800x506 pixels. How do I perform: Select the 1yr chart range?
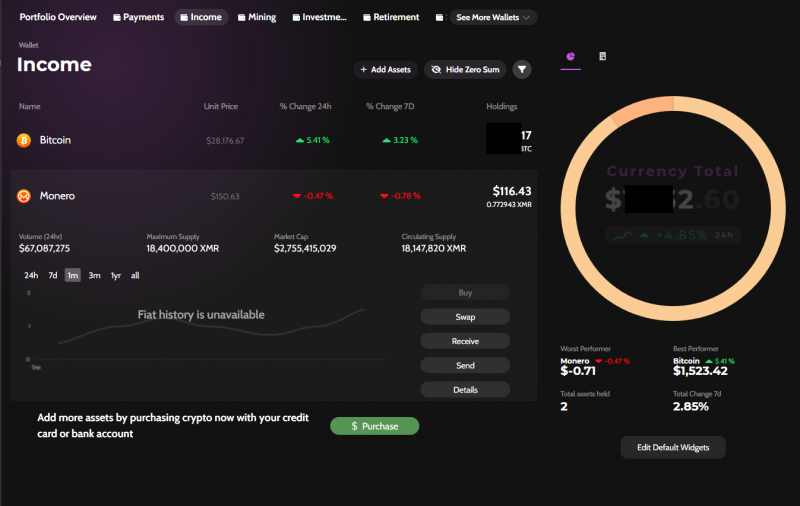pos(116,275)
